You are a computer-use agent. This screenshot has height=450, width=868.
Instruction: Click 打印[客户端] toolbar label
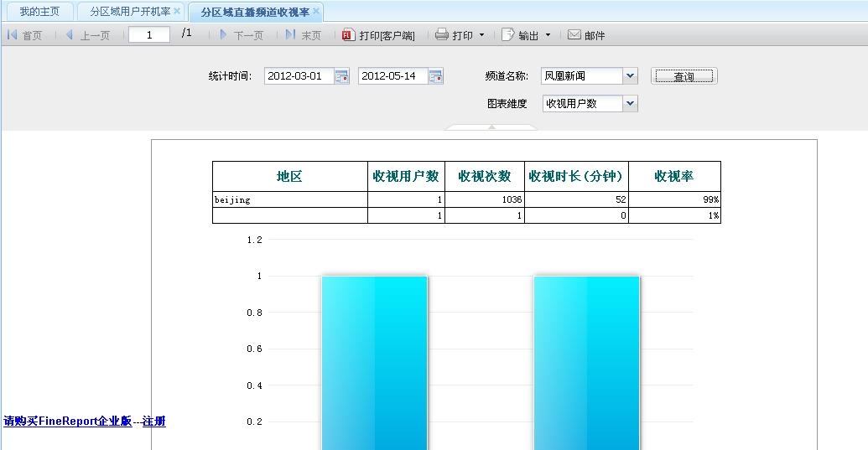click(x=387, y=35)
